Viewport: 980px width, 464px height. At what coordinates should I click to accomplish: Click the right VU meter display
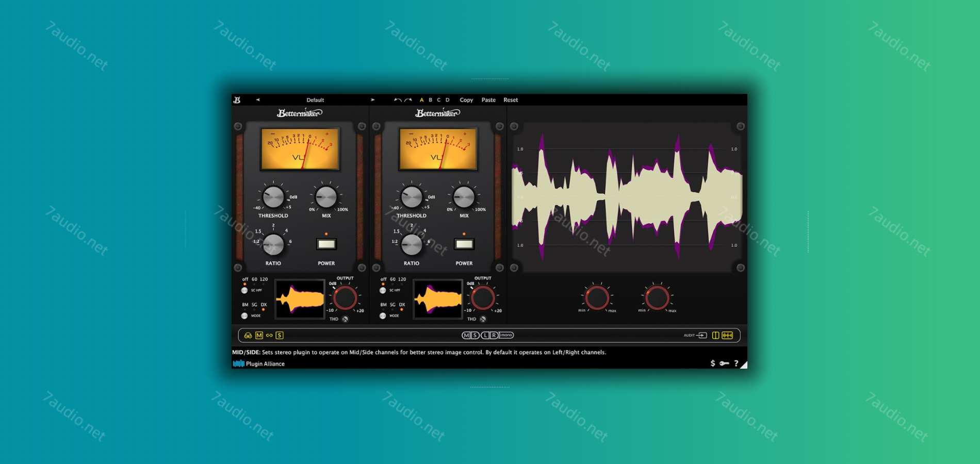438,149
